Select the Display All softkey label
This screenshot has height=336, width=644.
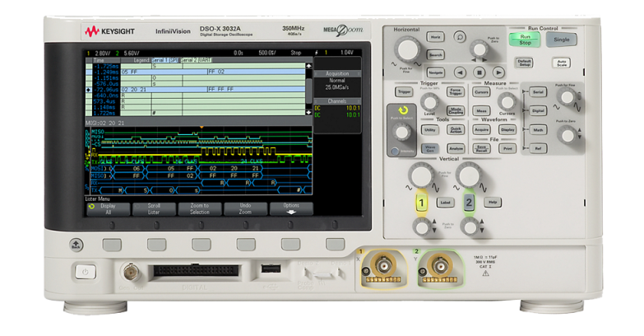(x=108, y=209)
